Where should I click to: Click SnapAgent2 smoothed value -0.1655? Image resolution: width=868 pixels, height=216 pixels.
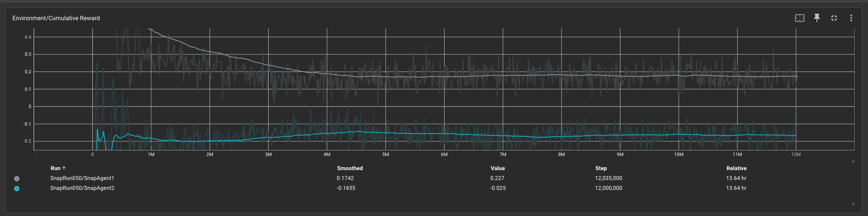(x=346, y=188)
